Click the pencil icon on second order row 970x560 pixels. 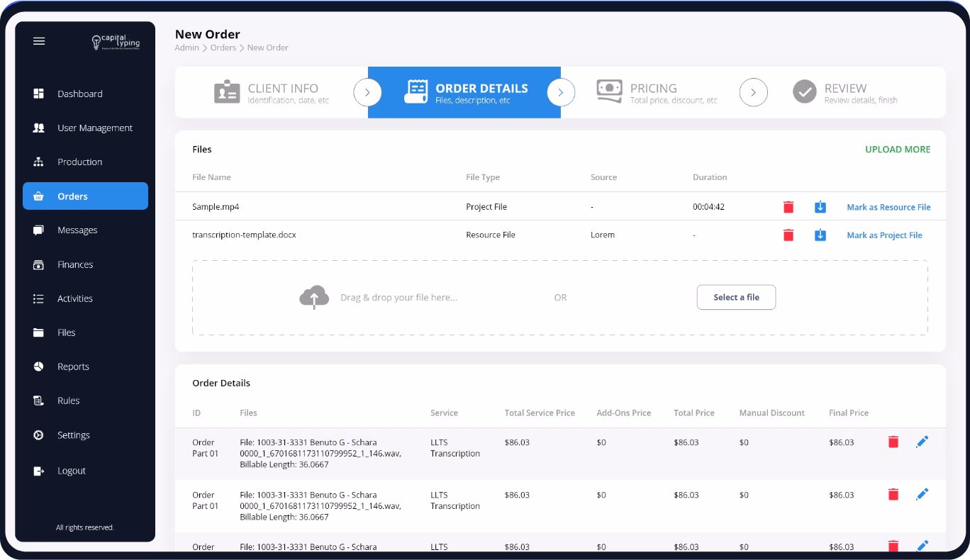point(922,494)
